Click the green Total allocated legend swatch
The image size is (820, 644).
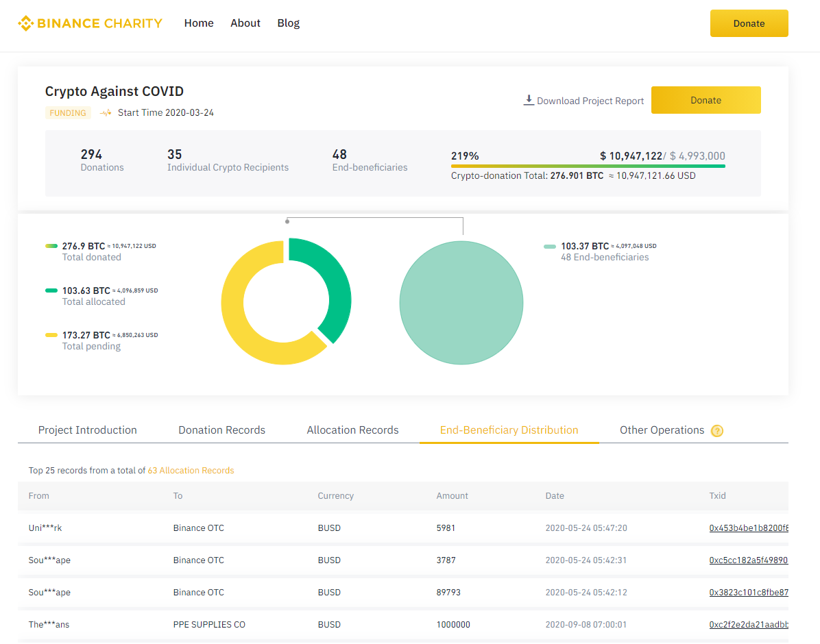pos(51,290)
